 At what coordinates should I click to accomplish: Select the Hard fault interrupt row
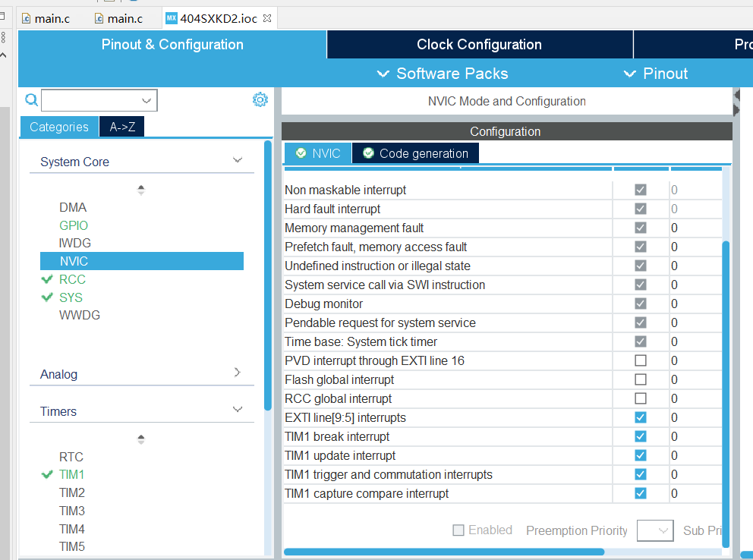click(503, 209)
